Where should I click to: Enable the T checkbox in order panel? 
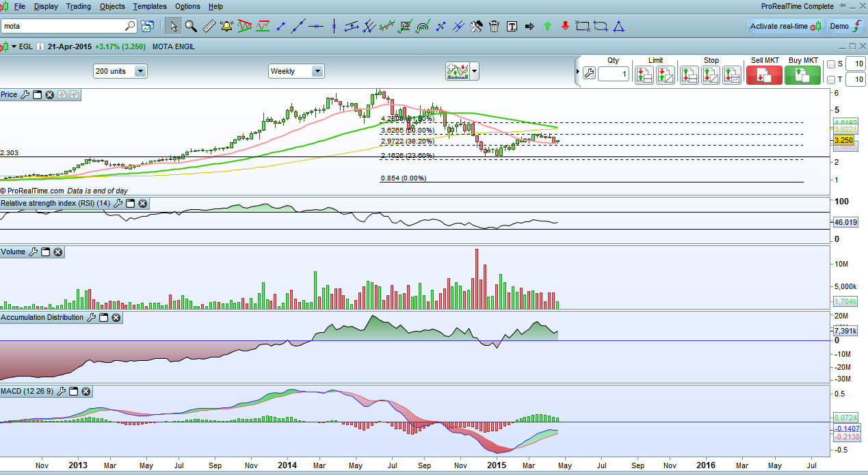point(831,80)
